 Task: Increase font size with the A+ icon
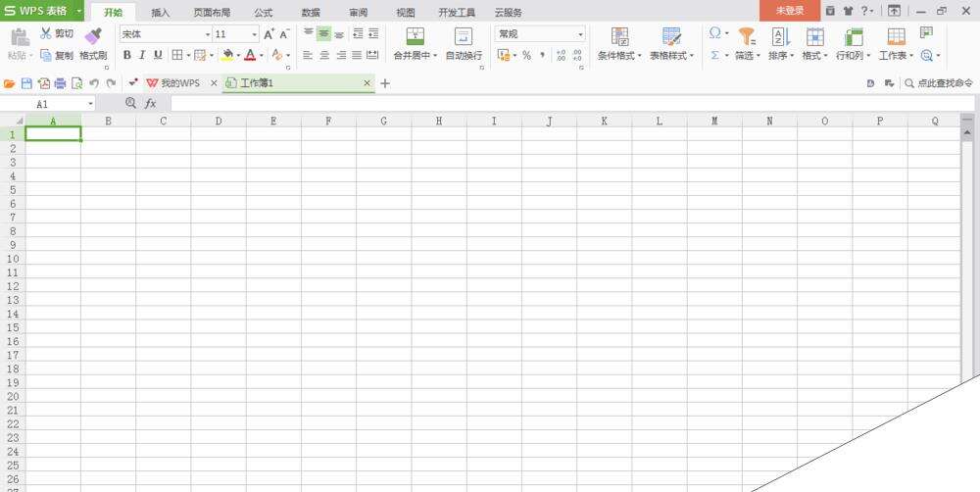click(x=269, y=34)
